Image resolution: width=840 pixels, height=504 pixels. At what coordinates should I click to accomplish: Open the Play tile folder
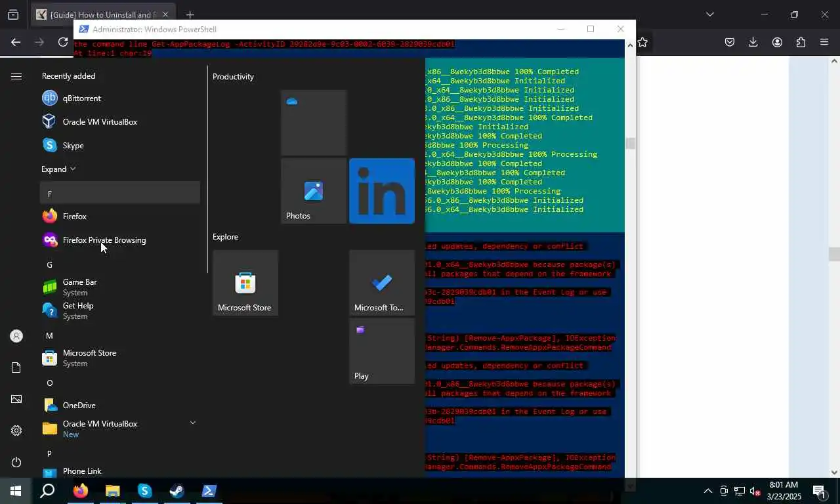382,351
